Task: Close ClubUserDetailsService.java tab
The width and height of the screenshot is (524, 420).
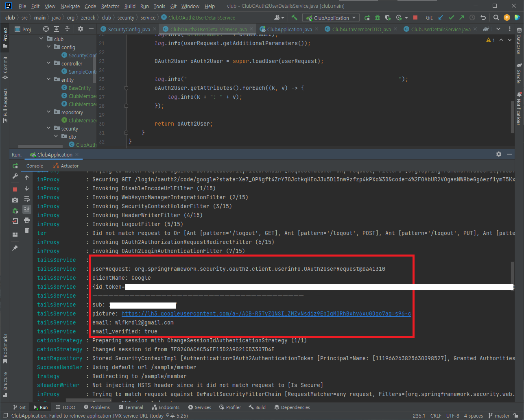Action: [475, 29]
